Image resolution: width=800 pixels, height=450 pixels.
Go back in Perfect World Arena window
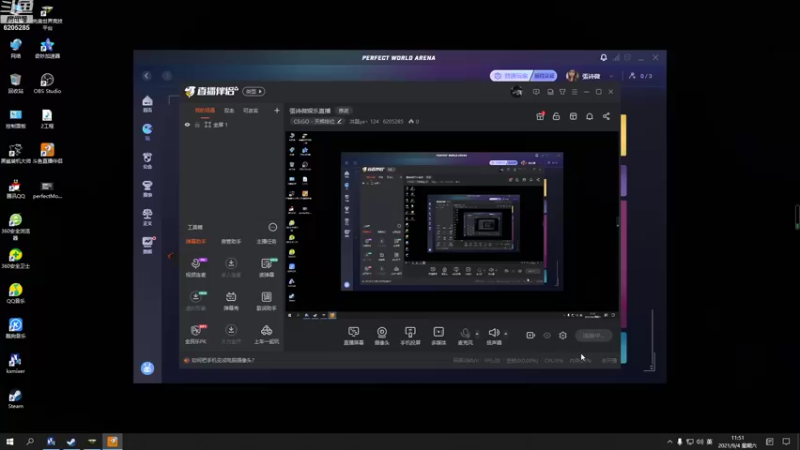(146, 76)
